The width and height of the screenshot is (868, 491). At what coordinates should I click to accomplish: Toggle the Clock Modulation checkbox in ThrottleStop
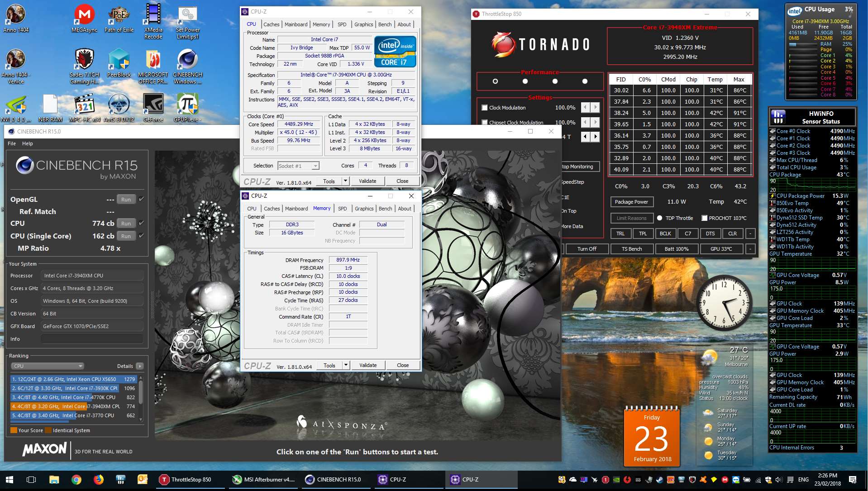coord(485,108)
